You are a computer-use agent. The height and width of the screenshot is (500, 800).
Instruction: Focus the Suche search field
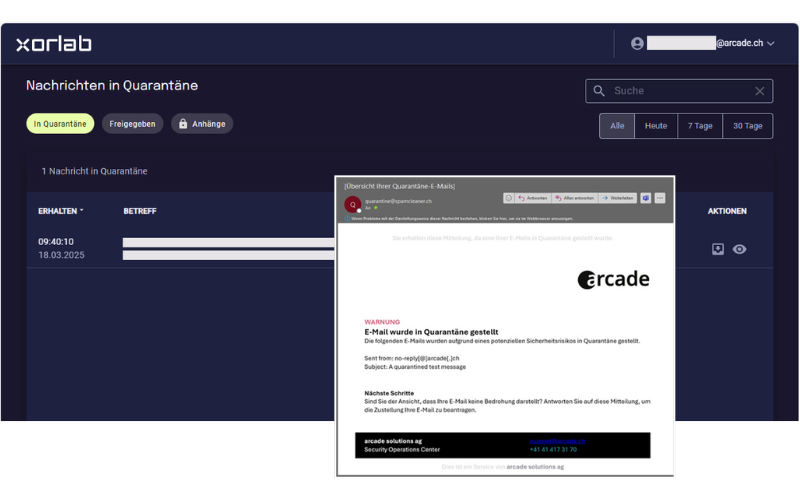679,91
